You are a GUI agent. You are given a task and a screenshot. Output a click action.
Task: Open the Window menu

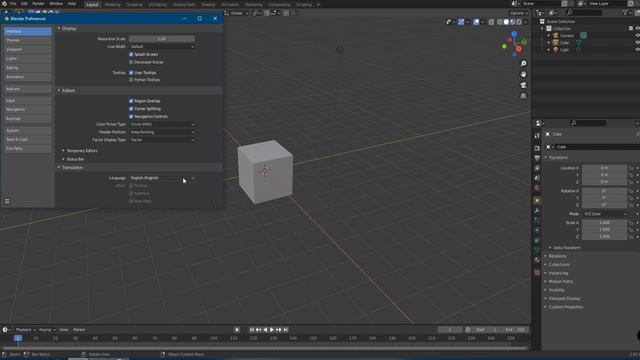(56, 4)
